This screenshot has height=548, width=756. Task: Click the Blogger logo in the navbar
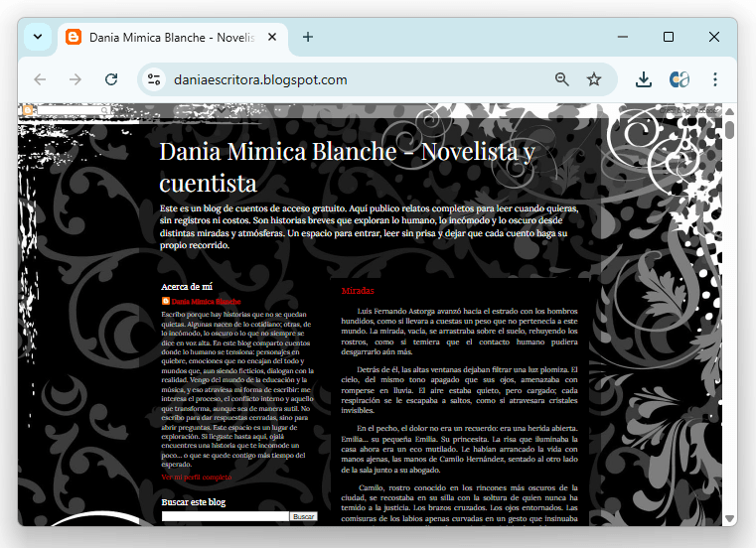tap(28, 110)
